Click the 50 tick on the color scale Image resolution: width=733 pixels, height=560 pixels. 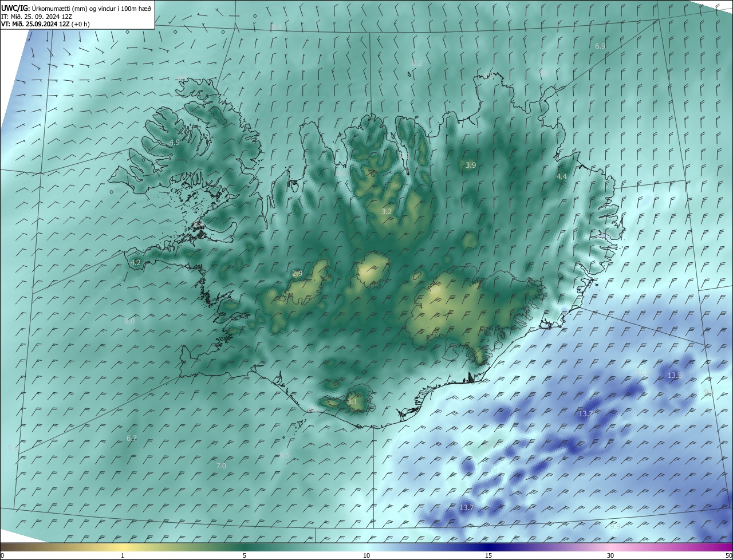point(728,555)
